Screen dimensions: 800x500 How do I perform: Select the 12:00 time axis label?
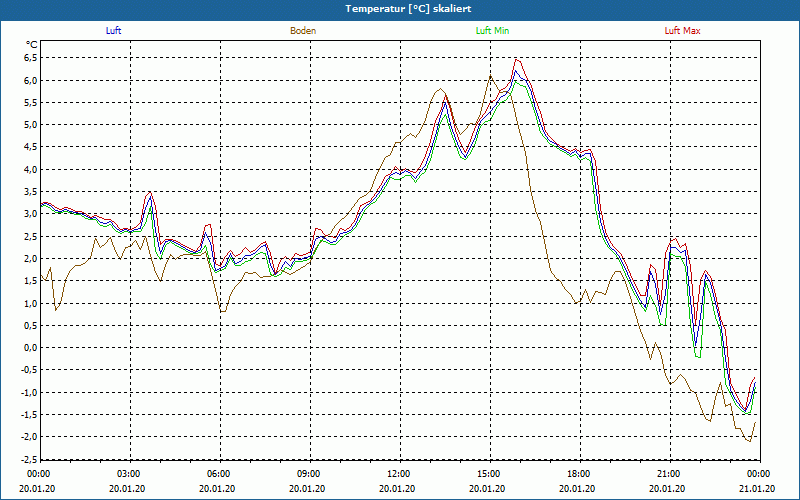399,474
